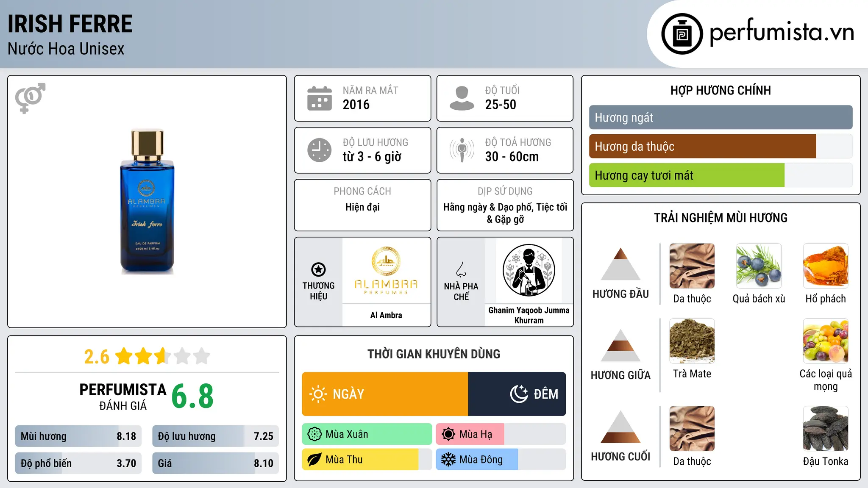Click the Hổ phách note image
The image size is (868, 488).
[x=826, y=266]
